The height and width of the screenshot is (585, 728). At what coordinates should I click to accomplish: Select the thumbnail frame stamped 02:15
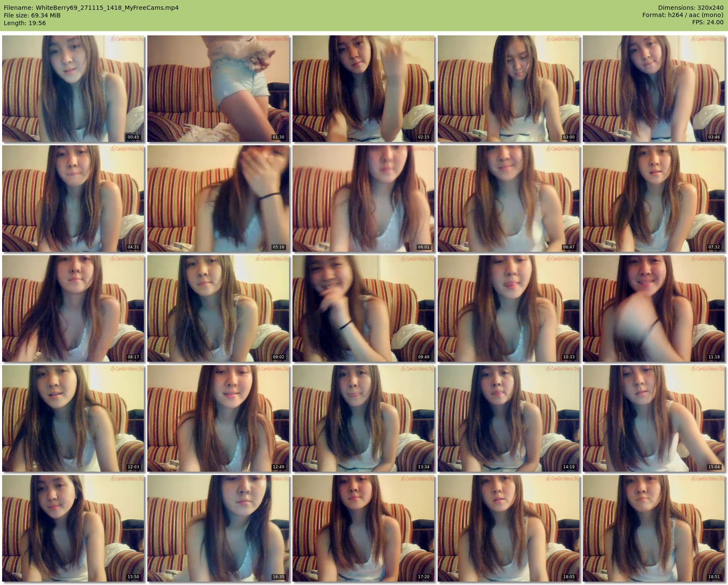pyautogui.click(x=364, y=89)
